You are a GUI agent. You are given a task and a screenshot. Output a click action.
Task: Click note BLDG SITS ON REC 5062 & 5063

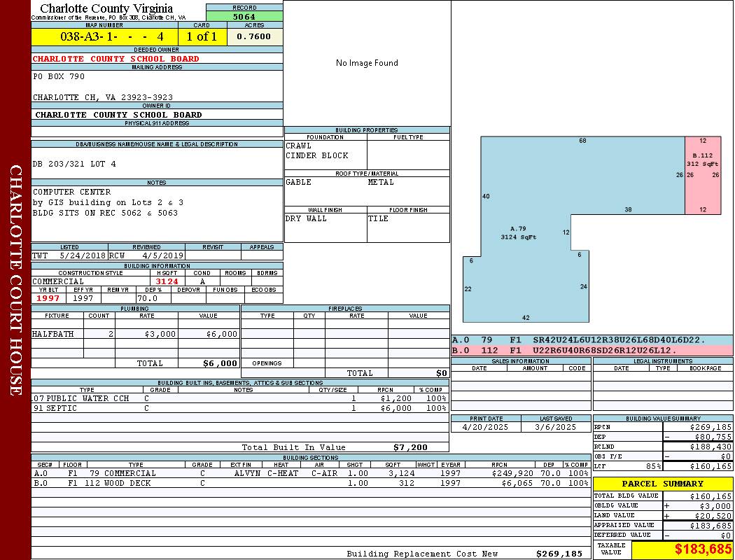coord(105,213)
